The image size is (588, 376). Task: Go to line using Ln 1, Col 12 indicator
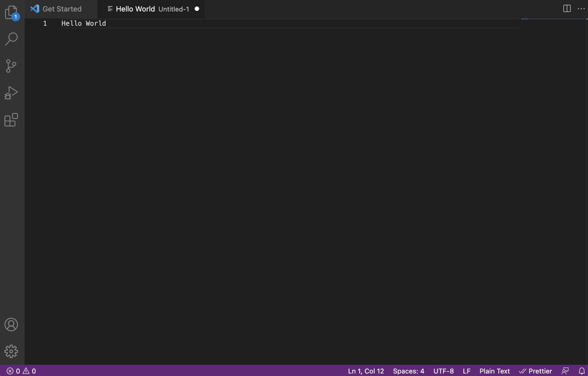coord(365,370)
